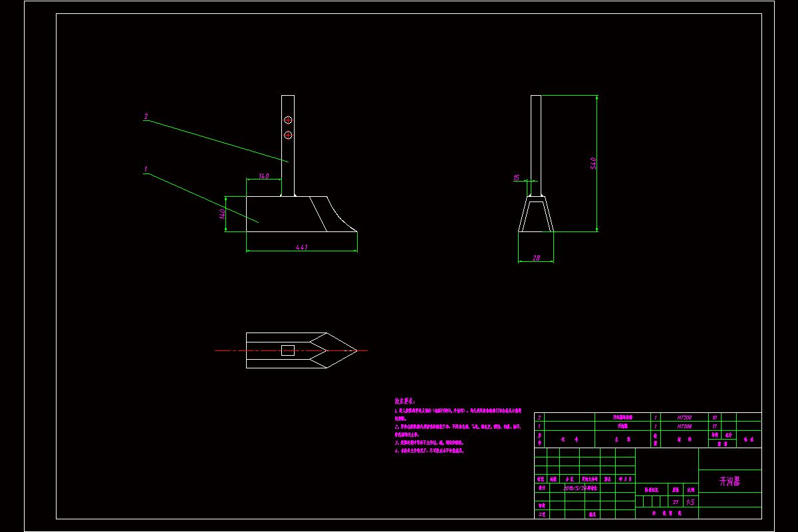This screenshot has height=532, width=798.
Task: Click the HT200 material in row 2
Action: click(684, 418)
